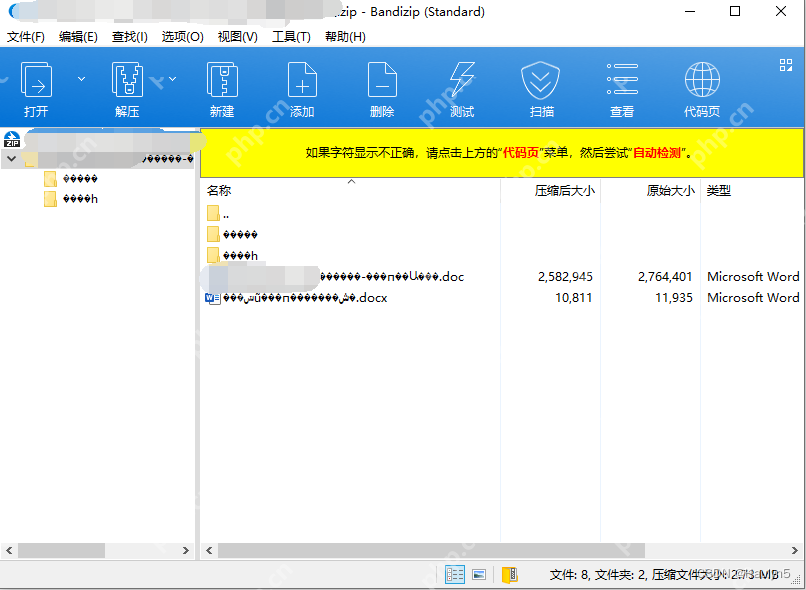Click the Test (测试) lightning icon
The image size is (806, 590).
[462, 80]
